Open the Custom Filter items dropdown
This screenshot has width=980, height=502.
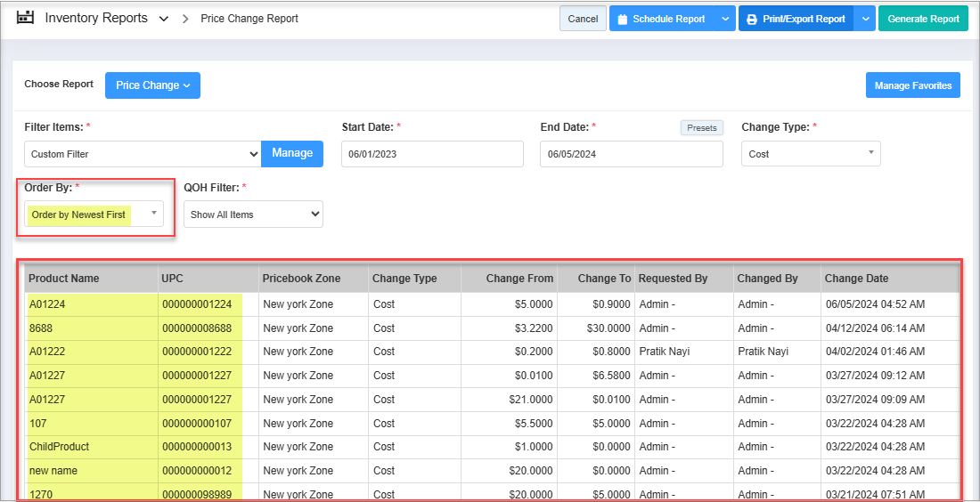click(x=142, y=154)
